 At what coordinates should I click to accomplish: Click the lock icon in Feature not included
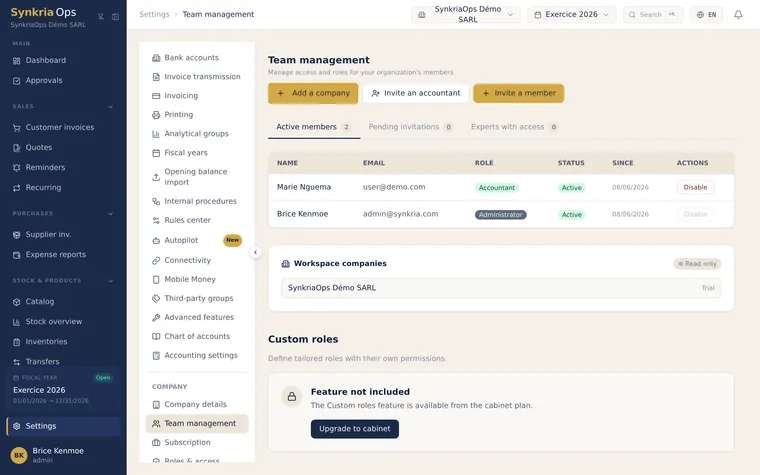(x=292, y=396)
